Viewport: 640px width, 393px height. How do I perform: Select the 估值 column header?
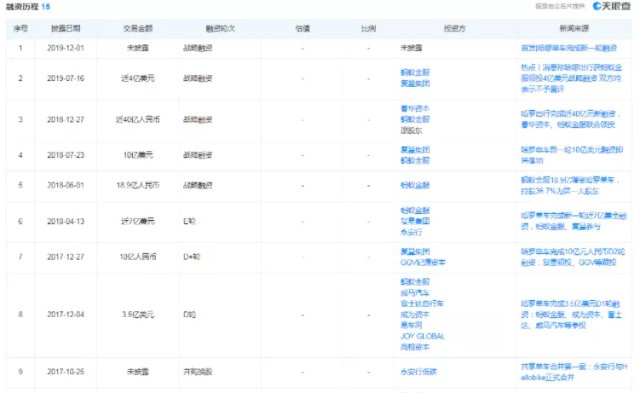coord(303,28)
